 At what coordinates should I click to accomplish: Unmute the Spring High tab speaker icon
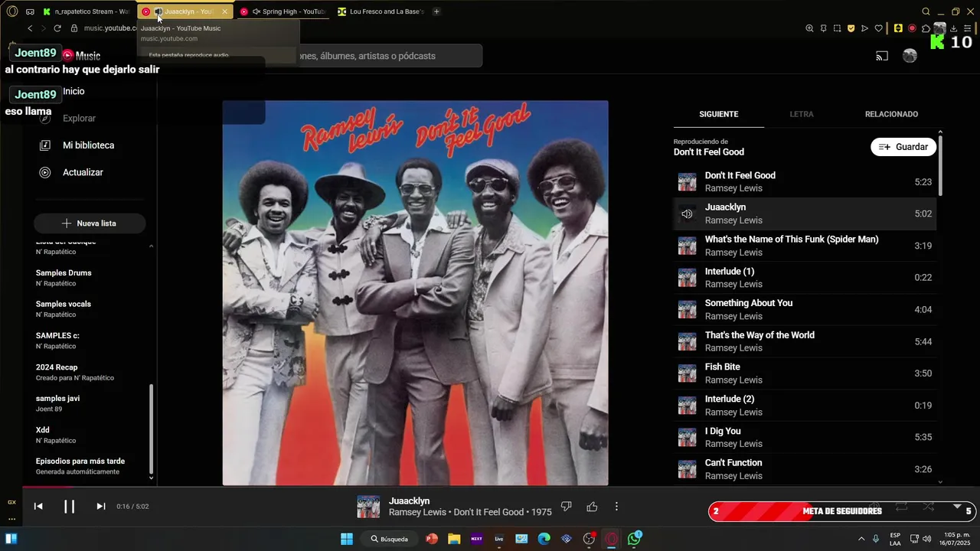[256, 11]
